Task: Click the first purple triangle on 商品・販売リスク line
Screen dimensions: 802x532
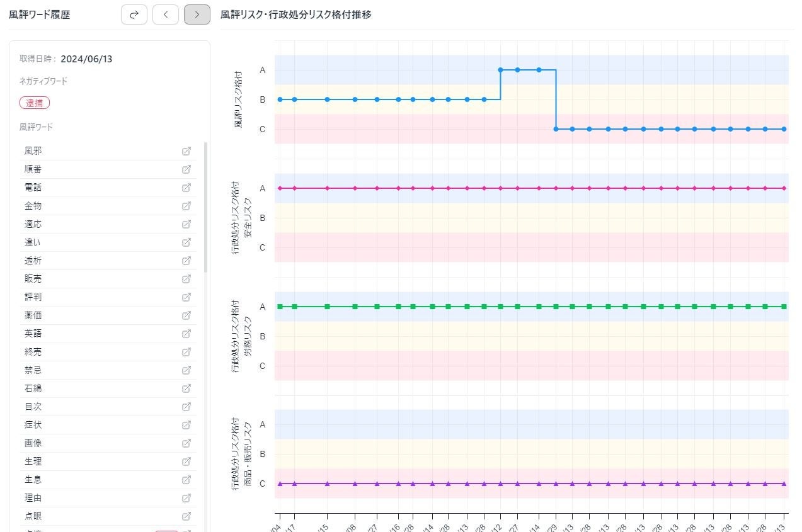Action: 280,484
